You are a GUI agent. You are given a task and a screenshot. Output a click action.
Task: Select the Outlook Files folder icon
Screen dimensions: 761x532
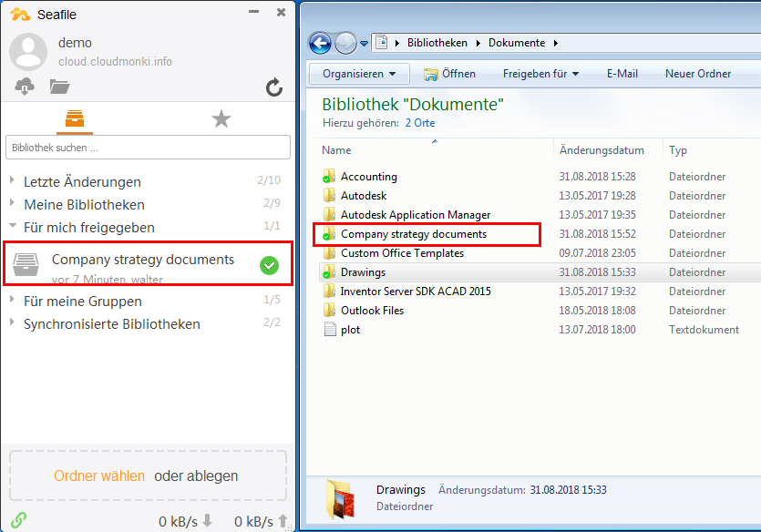click(x=329, y=311)
